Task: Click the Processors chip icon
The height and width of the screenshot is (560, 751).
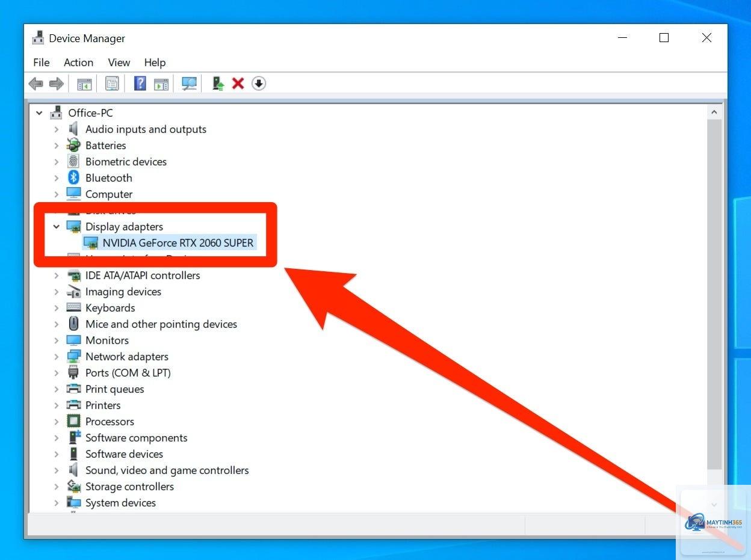Action: click(73, 421)
